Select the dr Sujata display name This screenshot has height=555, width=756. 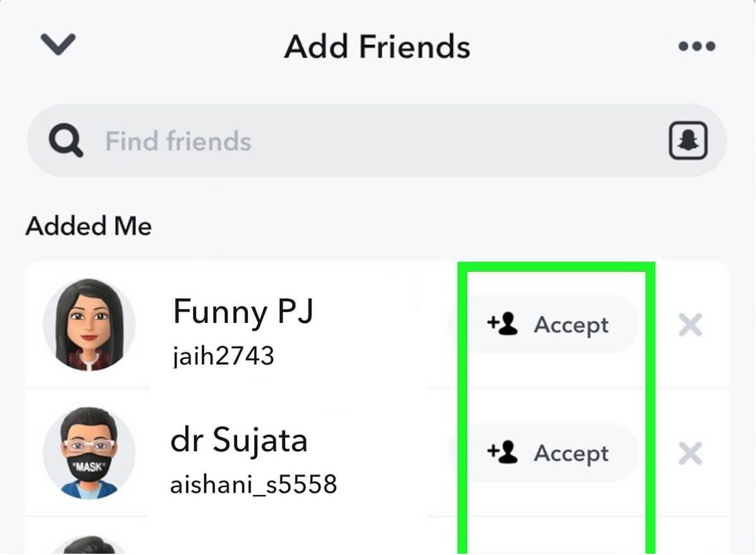click(239, 440)
